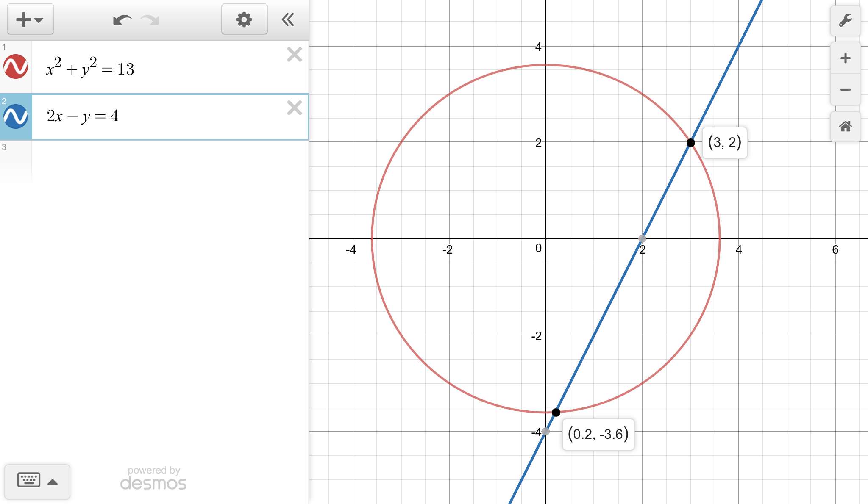
Task: Click the Undo arrow
Action: [122, 20]
